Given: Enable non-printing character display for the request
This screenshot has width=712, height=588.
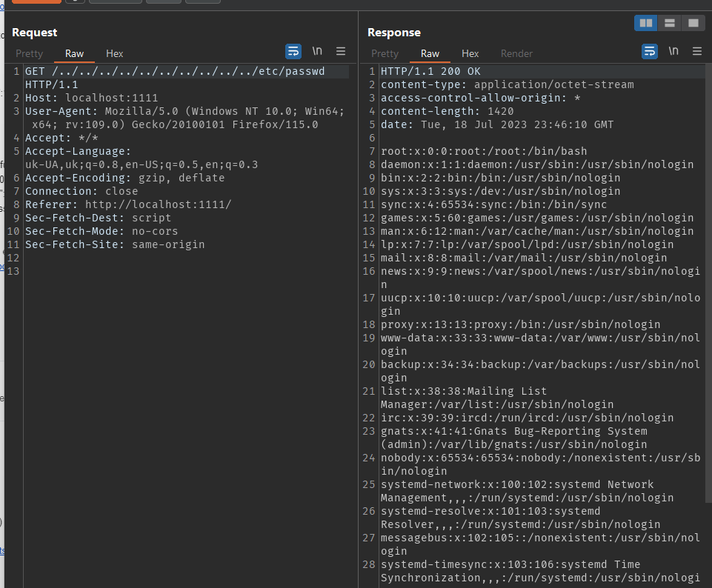Looking at the screenshot, I should 316,52.
